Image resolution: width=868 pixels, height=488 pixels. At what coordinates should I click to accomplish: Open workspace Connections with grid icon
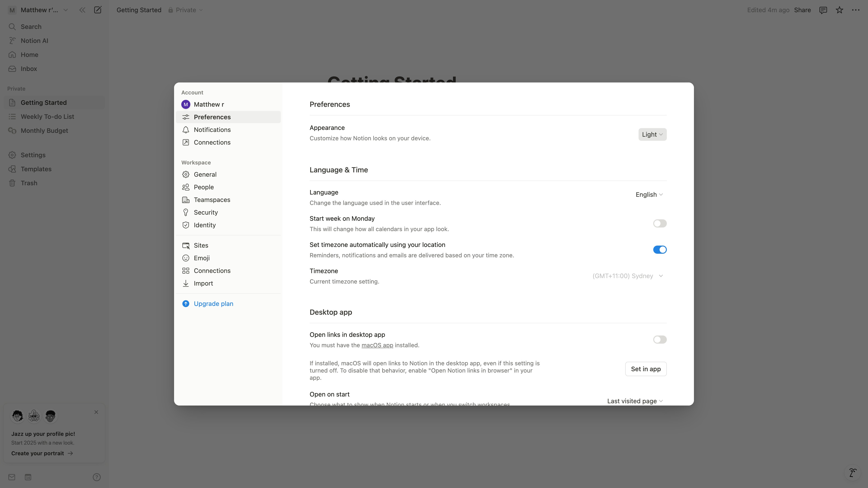[x=229, y=271]
